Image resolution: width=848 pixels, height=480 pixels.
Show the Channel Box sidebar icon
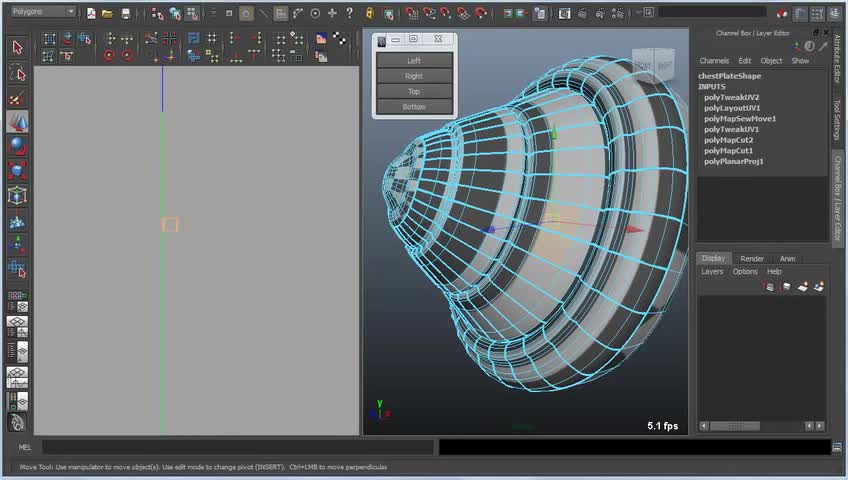pos(834,14)
